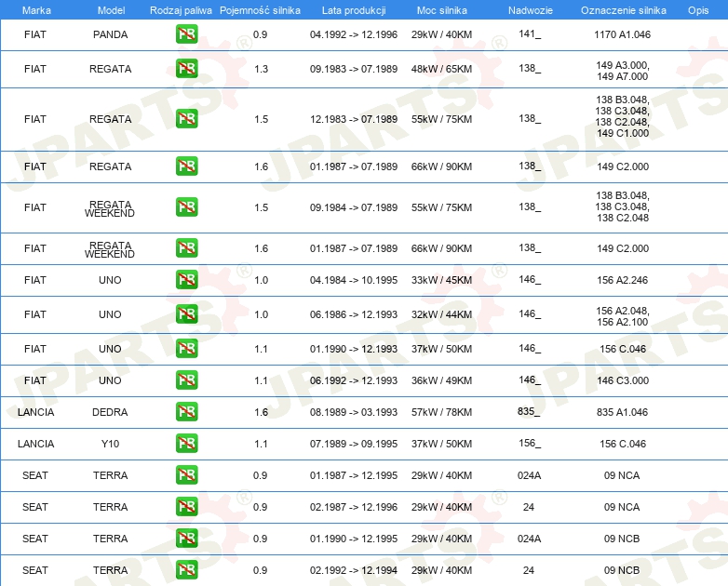The width and height of the screenshot is (728, 586).
Task: Click fuel icon in Regata 12.1983 row
Action: tap(186, 119)
